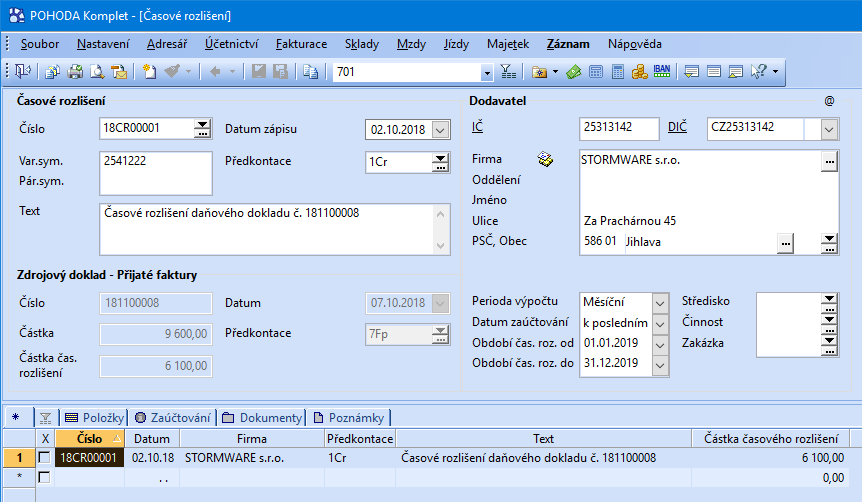This screenshot has width=862, height=502.
Task: Click the exit door icon
Action: 22,72
